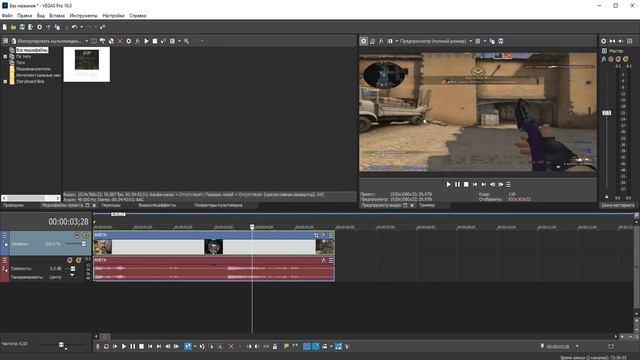Switch to Видеоспецэффекты tab

[157, 205]
